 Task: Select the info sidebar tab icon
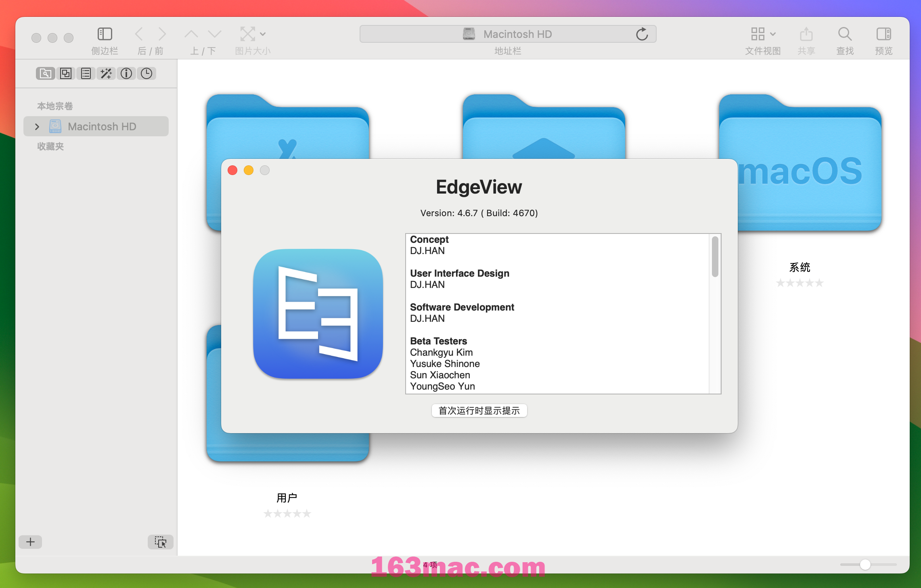tap(126, 73)
